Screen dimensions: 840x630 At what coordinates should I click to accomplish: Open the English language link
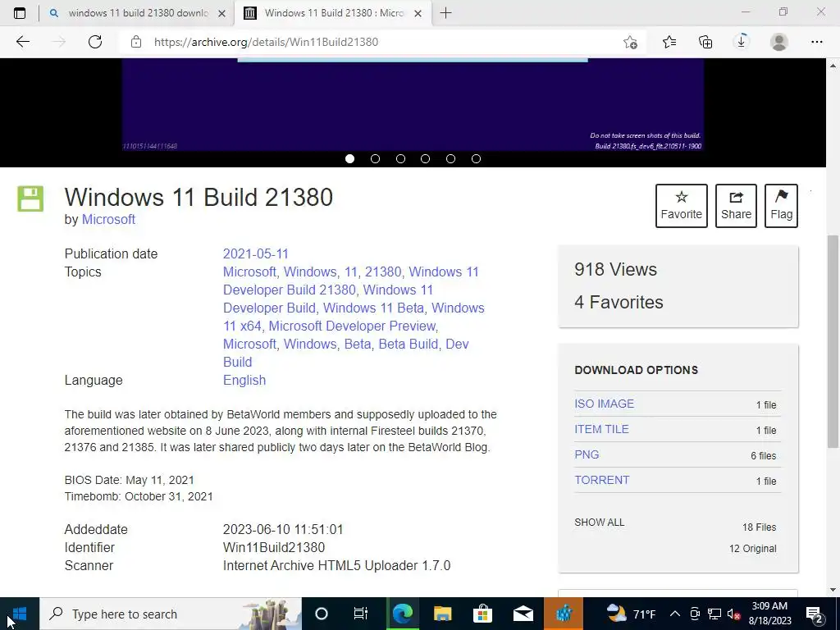click(244, 381)
